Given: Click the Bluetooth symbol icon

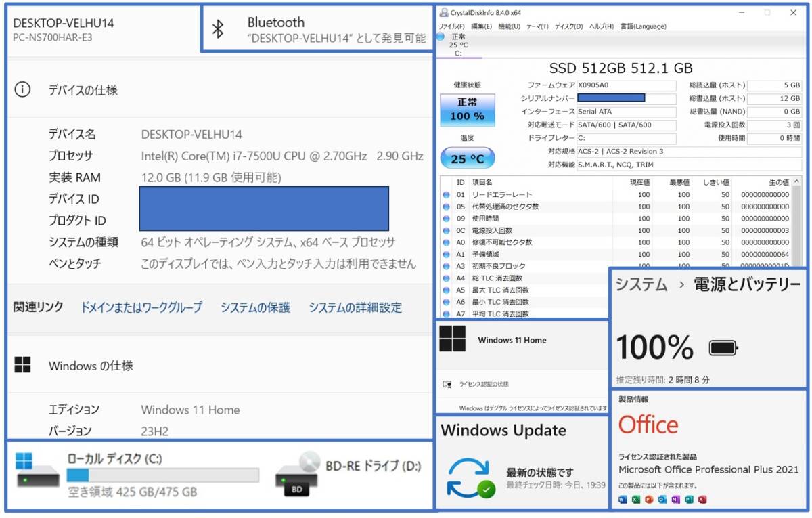Looking at the screenshot, I should click(x=218, y=28).
